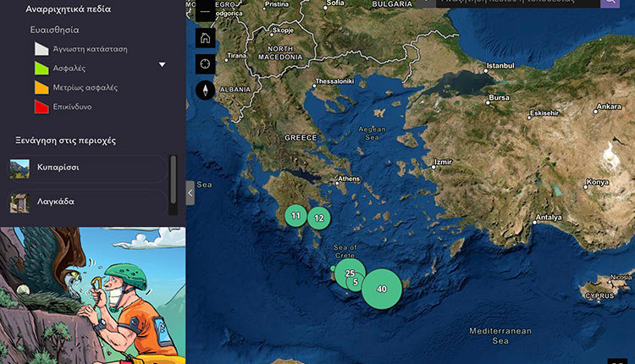Collapse the side panel with arrow handle
The height and width of the screenshot is (364, 635).
click(x=190, y=193)
